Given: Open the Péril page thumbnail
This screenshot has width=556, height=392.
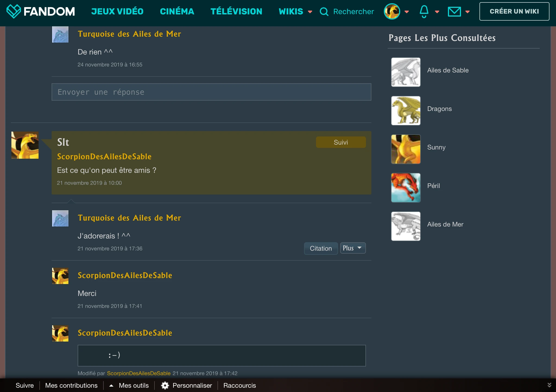Looking at the screenshot, I should 406,188.
